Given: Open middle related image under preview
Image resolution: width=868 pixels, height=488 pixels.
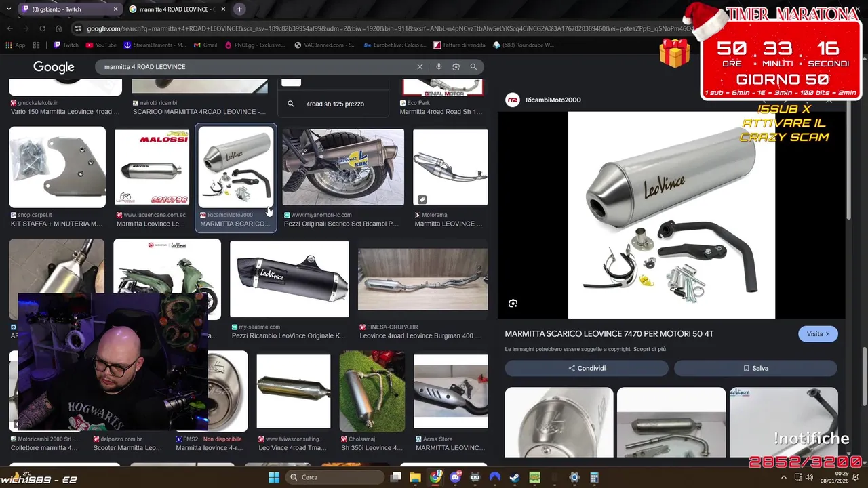Looking at the screenshot, I should tap(671, 422).
